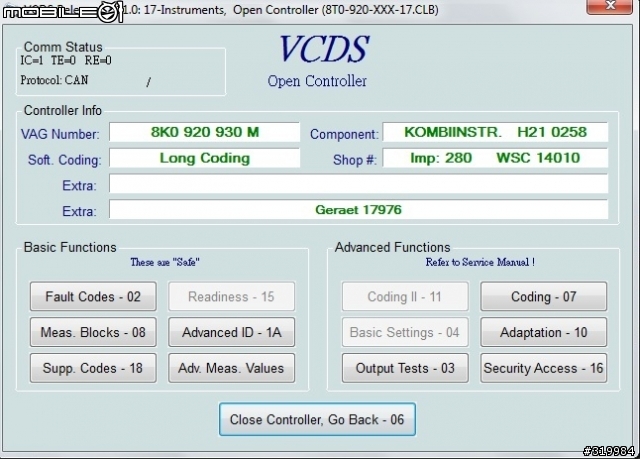Open Fault Codes - 02
Viewport: 640px width, 459px height.
(93, 296)
